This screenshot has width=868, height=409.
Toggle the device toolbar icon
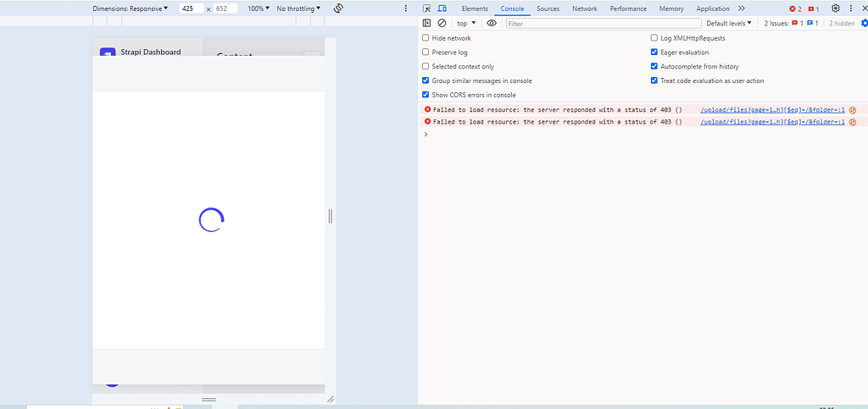[x=442, y=8]
